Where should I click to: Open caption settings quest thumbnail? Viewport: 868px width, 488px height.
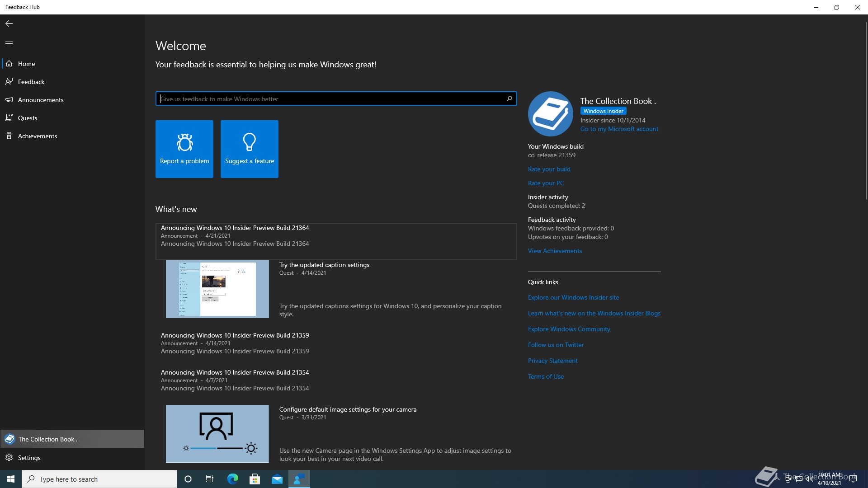[x=217, y=289]
